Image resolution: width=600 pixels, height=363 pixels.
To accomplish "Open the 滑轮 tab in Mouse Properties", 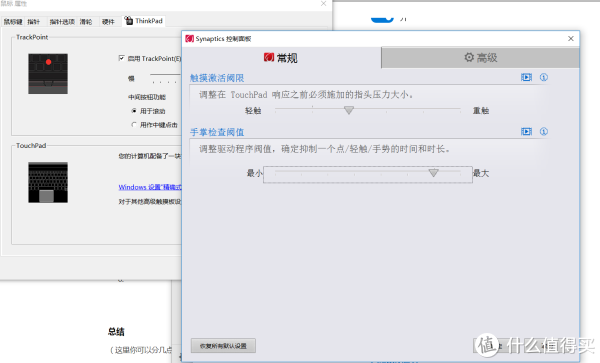I will 86,22.
